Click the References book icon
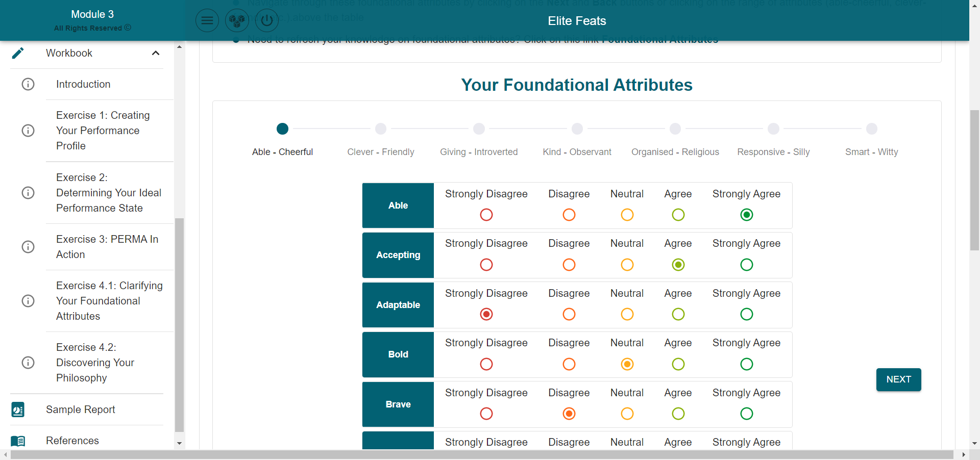Viewport: 980px width, 460px height. 18,441
